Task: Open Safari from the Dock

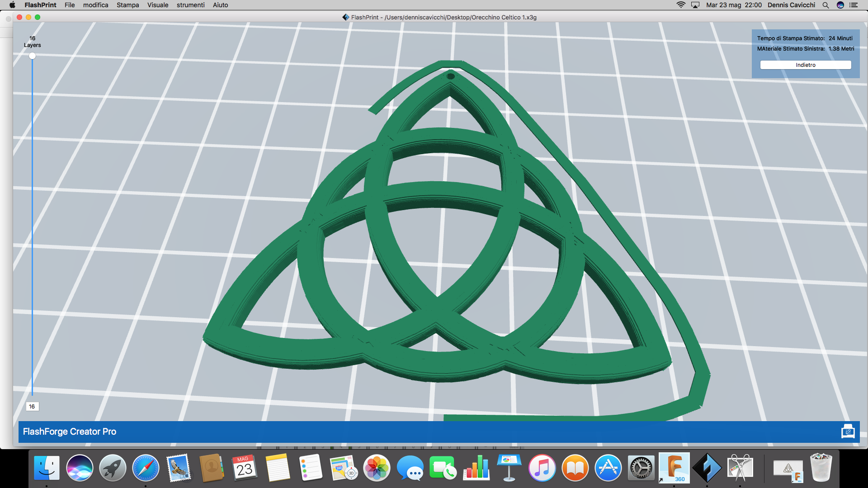Action: (146, 468)
